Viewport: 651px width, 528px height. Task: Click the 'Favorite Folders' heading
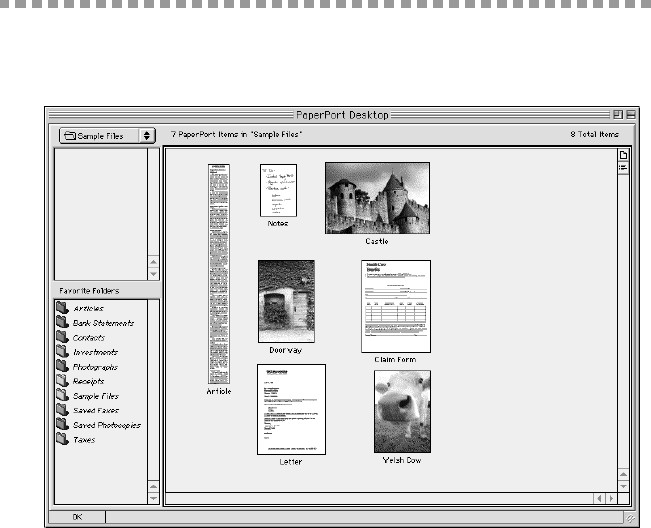pyautogui.click(x=89, y=291)
